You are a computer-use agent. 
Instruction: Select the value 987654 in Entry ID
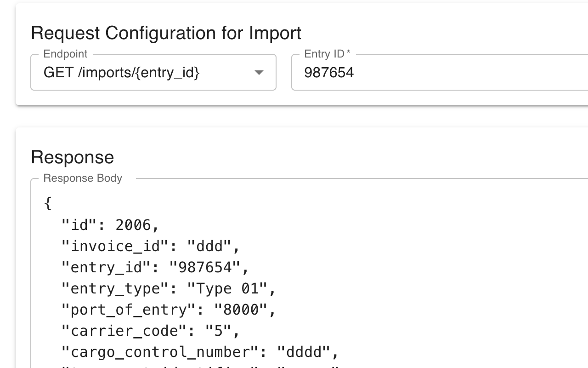329,72
